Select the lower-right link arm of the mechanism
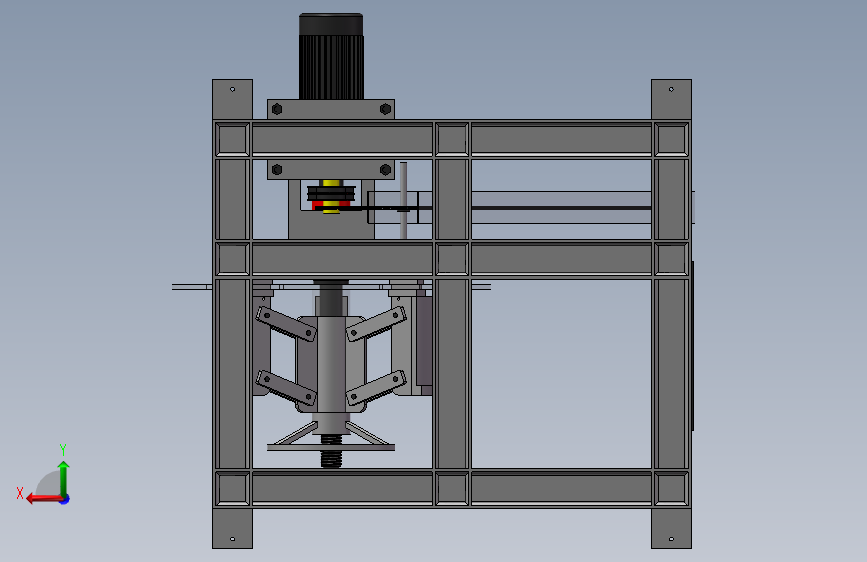This screenshot has width=867, height=562. coord(376,387)
